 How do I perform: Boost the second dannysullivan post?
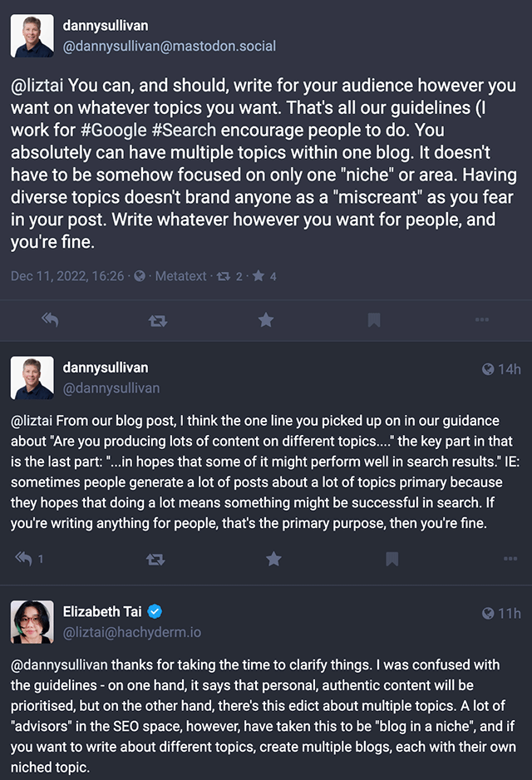tap(155, 559)
